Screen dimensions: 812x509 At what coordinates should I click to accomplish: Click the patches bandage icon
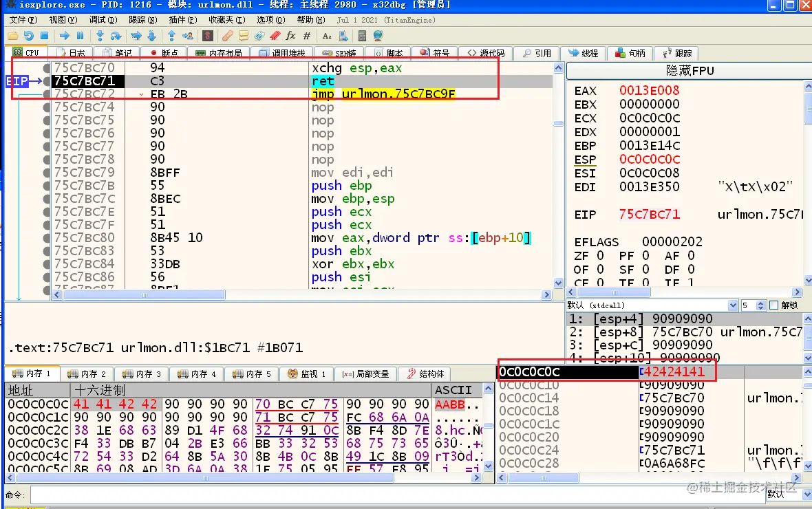[227, 36]
